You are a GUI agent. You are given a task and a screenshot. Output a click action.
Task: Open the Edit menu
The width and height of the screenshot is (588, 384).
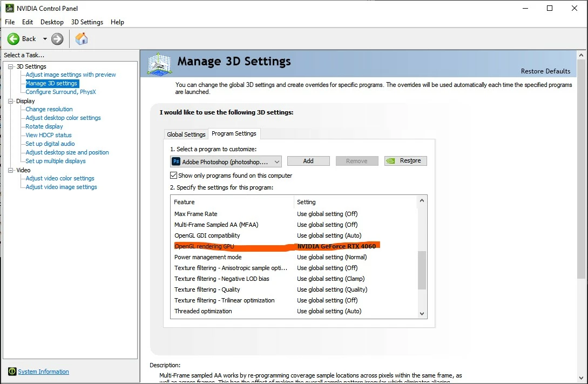pos(28,22)
